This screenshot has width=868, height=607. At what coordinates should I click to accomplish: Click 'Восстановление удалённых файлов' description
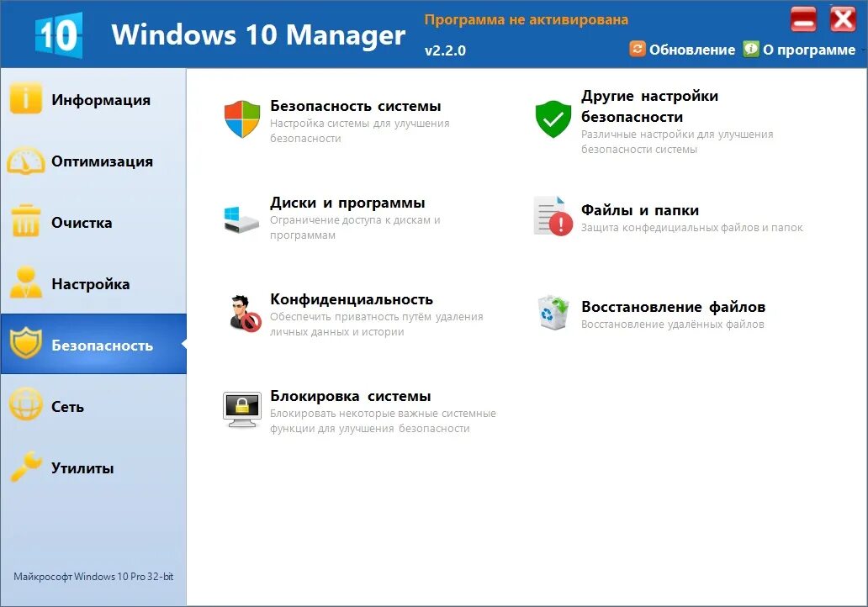[x=673, y=325]
